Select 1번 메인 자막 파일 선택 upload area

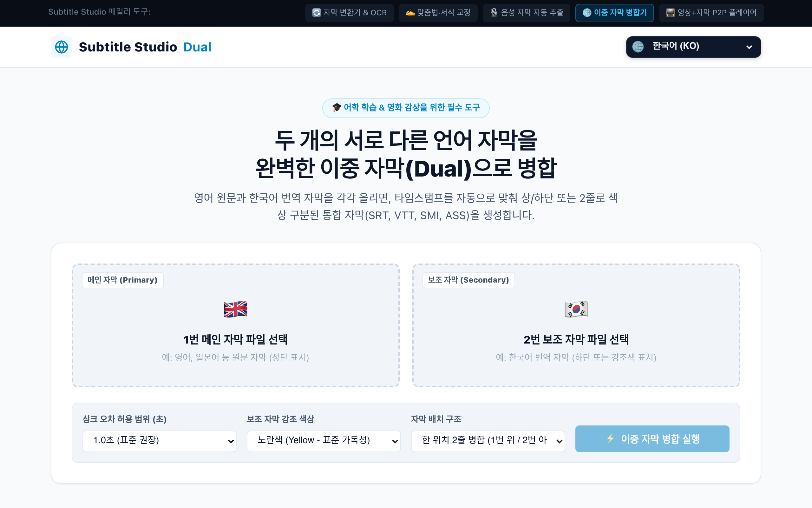click(236, 325)
